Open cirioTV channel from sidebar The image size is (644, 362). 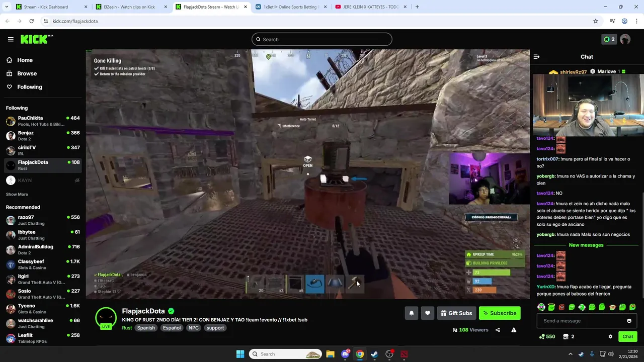click(43, 150)
